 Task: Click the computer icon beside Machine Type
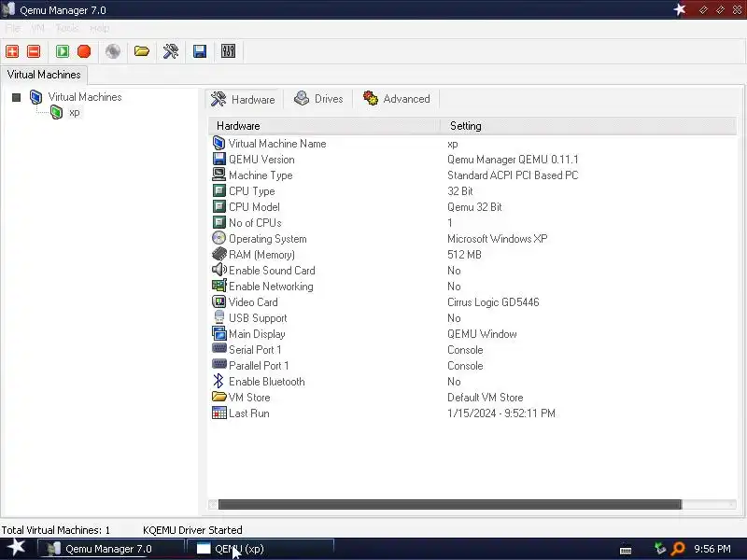click(x=218, y=175)
